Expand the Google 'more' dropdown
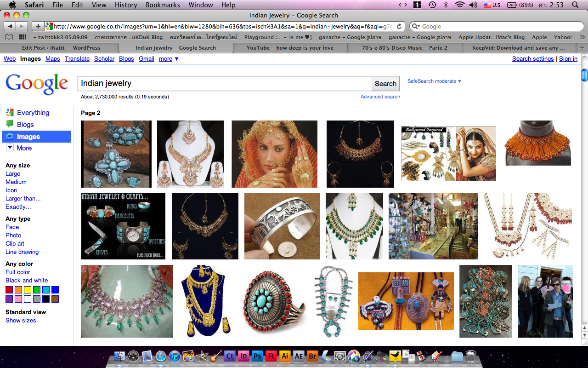 [x=169, y=59]
